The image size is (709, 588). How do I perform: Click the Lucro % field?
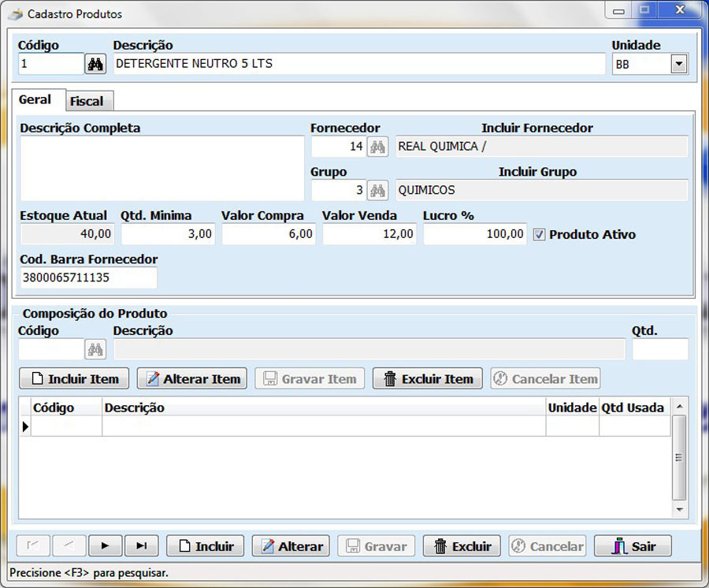(x=475, y=234)
